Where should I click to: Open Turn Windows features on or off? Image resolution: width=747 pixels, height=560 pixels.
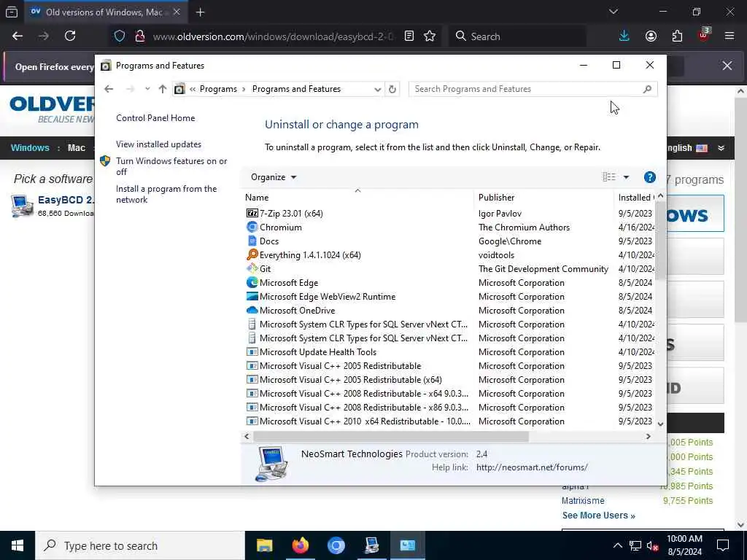[x=171, y=166]
